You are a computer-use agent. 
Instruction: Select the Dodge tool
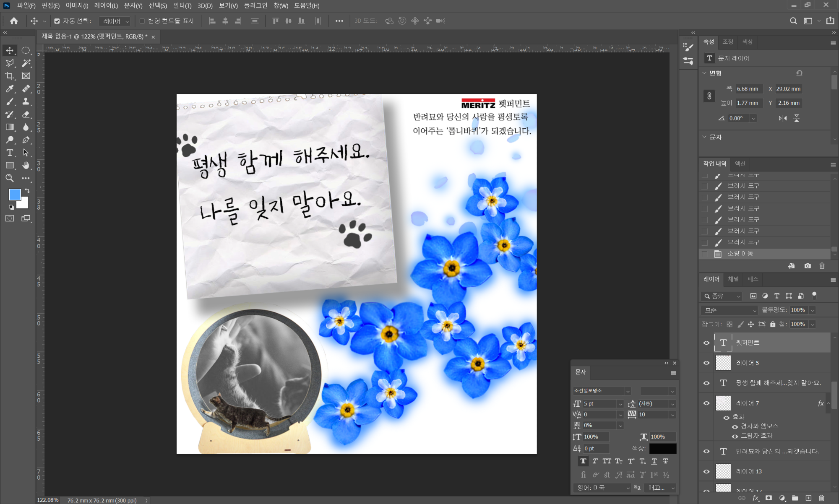tap(10, 140)
